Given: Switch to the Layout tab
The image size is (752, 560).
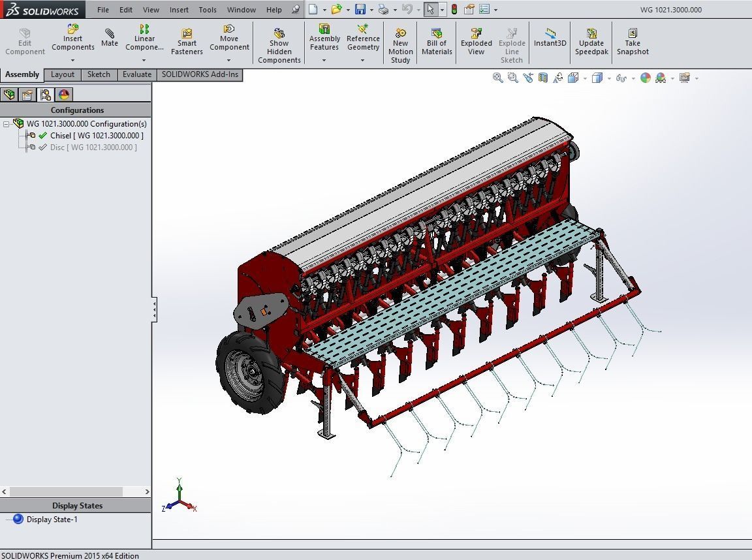Looking at the screenshot, I should tap(63, 74).
